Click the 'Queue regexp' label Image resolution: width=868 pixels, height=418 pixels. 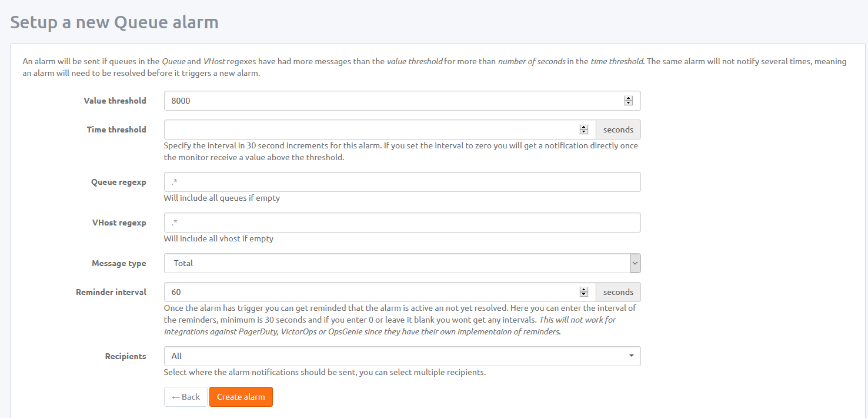pyautogui.click(x=119, y=182)
